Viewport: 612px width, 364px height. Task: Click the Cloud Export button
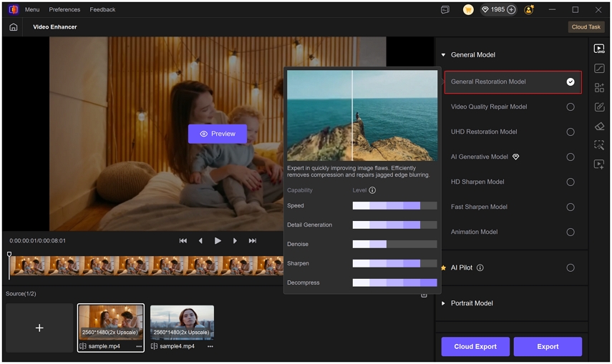coord(475,347)
